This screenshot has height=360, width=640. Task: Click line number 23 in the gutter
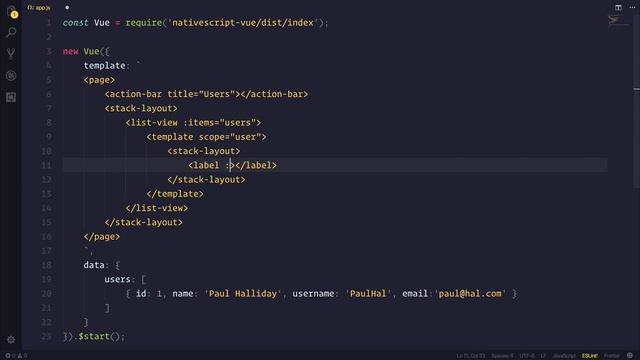[47, 336]
